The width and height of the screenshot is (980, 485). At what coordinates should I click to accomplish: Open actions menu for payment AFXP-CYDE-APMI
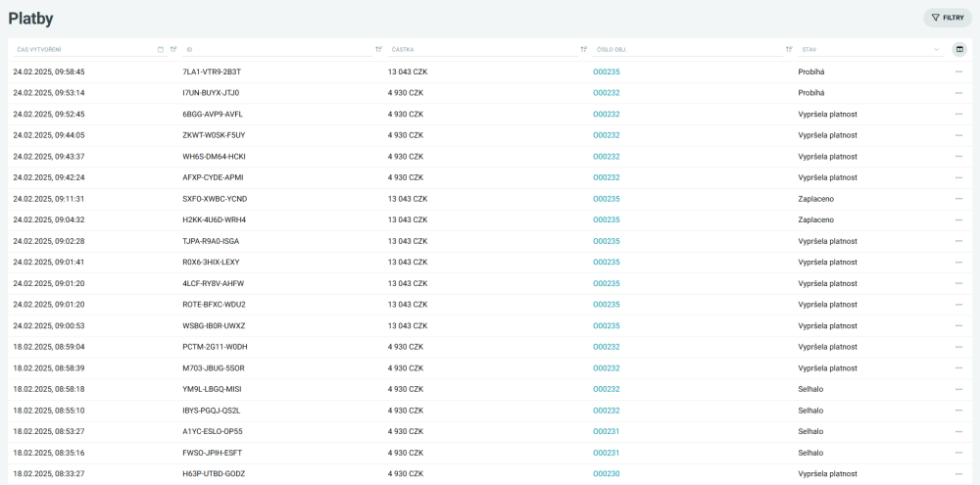[958, 177]
